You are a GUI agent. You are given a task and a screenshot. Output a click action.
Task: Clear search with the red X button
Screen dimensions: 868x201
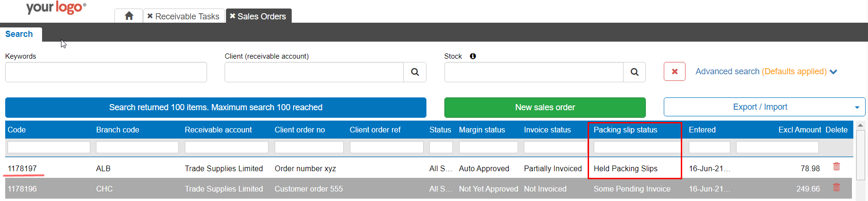tap(675, 71)
